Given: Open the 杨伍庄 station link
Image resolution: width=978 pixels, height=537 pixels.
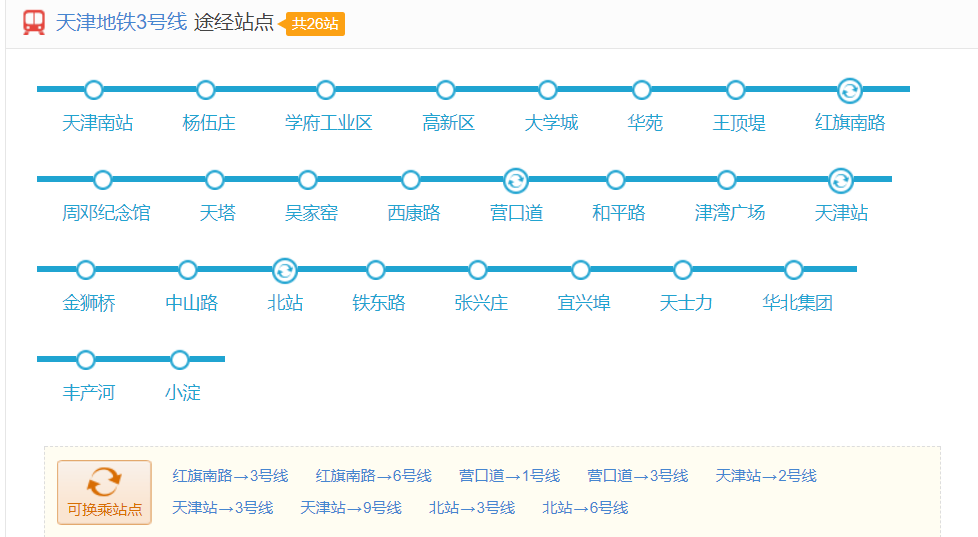Looking at the screenshot, I should tap(209, 123).
